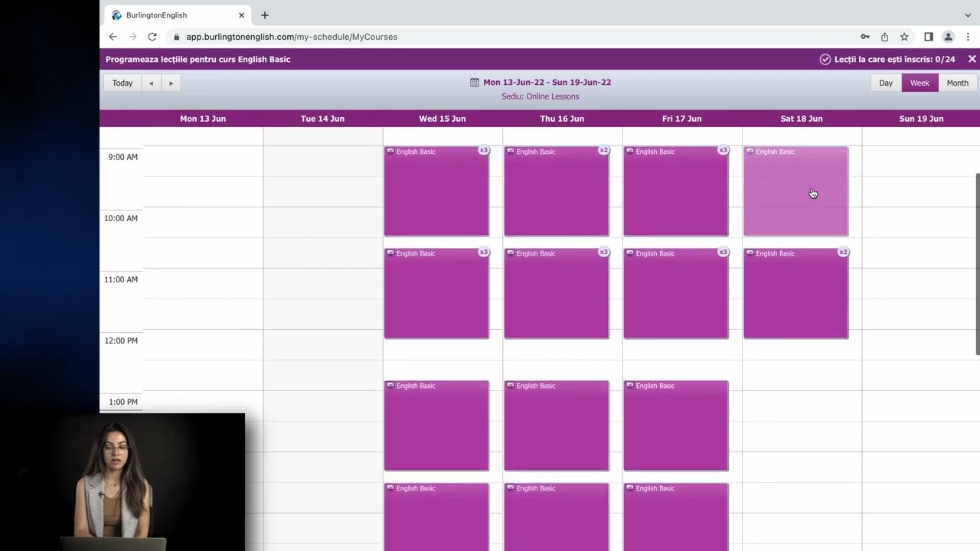Click the x3 badge on Wednesday's 9 AM lesson
Screen dimensions: 980x551
[x=484, y=150]
